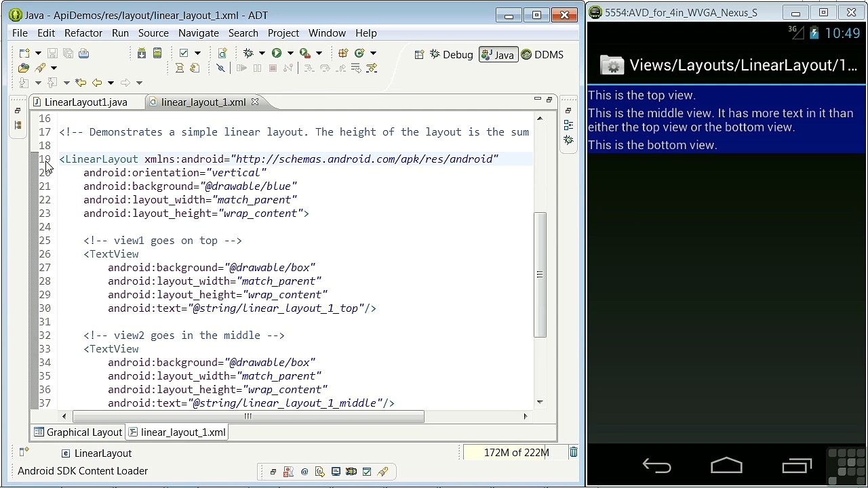Image resolution: width=868 pixels, height=488 pixels.
Task: Expand the Run configurations dropdown arrow
Action: (290, 53)
